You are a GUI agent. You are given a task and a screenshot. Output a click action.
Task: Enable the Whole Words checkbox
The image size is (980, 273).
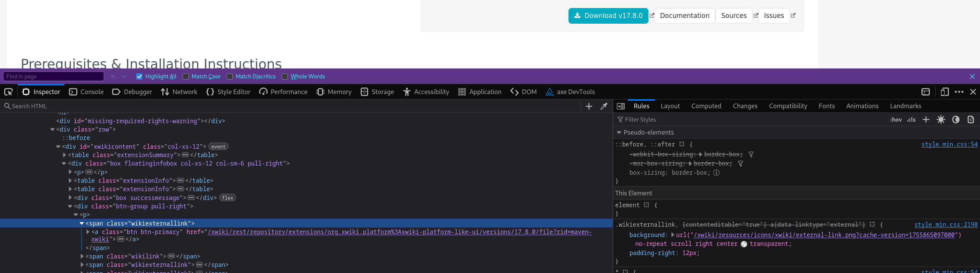(285, 76)
